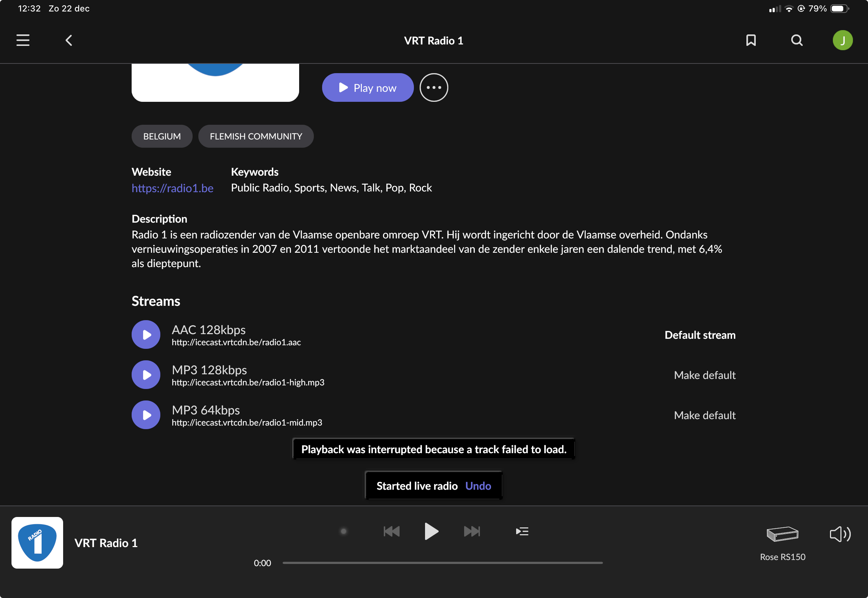The height and width of the screenshot is (598, 868).
Task: Click the station logo image at top
Action: click(215, 82)
